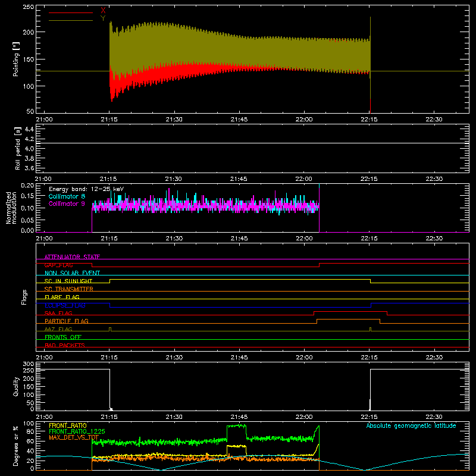The height and width of the screenshot is (476, 476).
Task: Click the 0.20 tick on the modulation axis
Action: tap(27, 185)
